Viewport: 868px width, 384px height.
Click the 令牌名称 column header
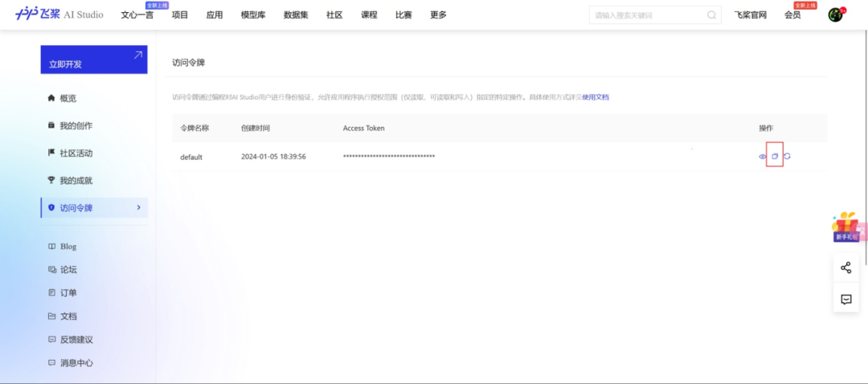pyautogui.click(x=194, y=128)
